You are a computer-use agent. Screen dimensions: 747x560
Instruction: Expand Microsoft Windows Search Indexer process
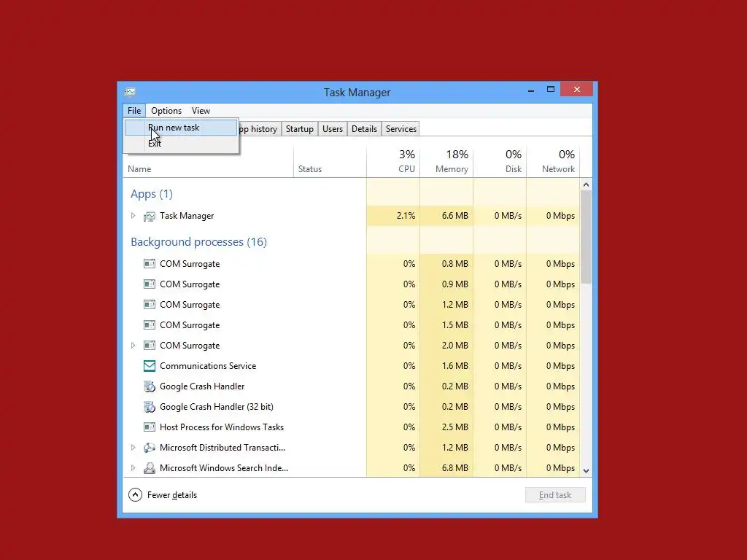pyautogui.click(x=133, y=468)
